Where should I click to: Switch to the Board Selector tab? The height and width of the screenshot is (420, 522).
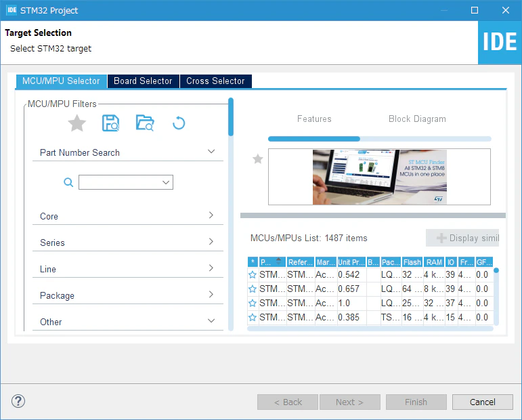(x=143, y=81)
